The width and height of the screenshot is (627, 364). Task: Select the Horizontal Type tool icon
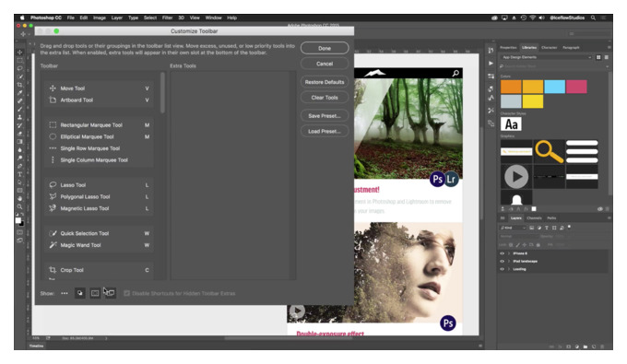coord(19,174)
